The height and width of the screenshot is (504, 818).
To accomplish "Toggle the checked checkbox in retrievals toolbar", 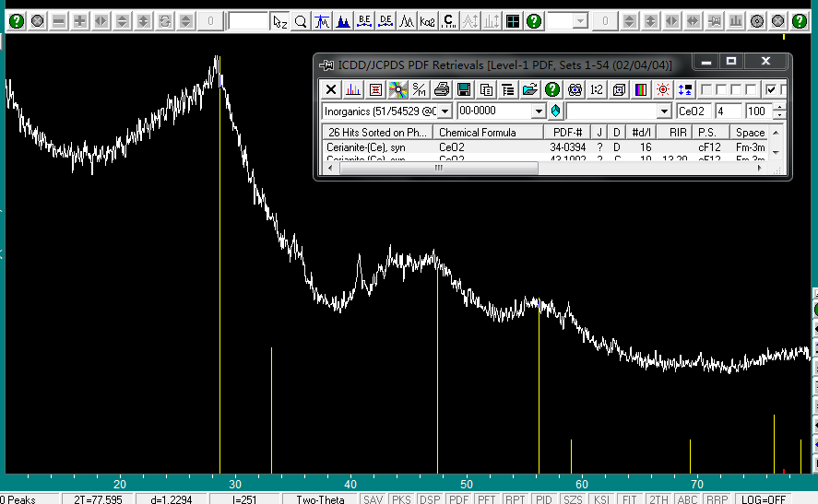I will tap(771, 89).
